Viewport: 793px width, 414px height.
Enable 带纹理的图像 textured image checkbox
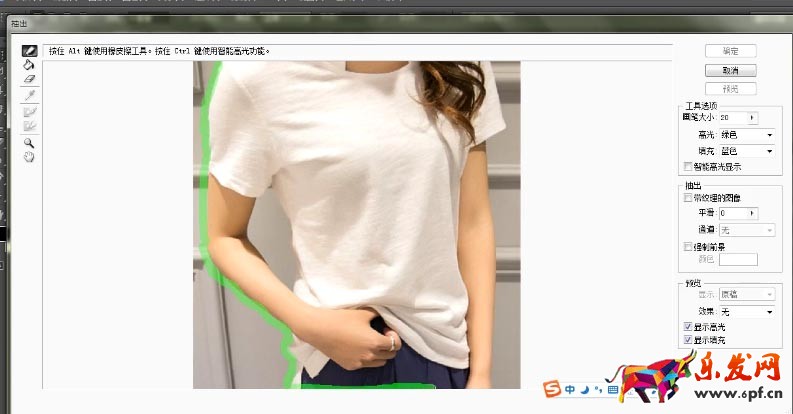pos(686,198)
